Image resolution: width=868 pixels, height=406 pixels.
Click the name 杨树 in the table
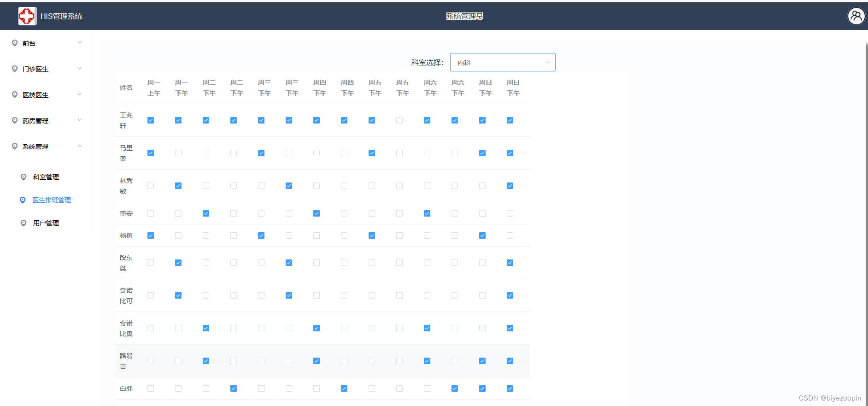(126, 235)
